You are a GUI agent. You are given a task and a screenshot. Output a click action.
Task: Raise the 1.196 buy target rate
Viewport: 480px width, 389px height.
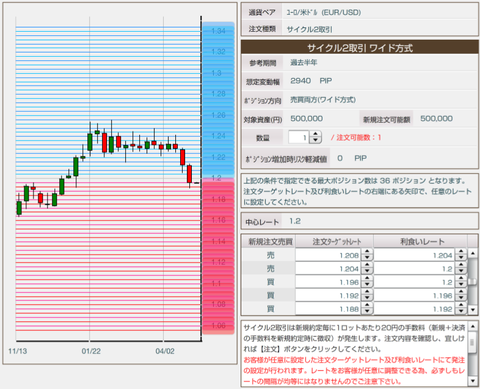367,279
